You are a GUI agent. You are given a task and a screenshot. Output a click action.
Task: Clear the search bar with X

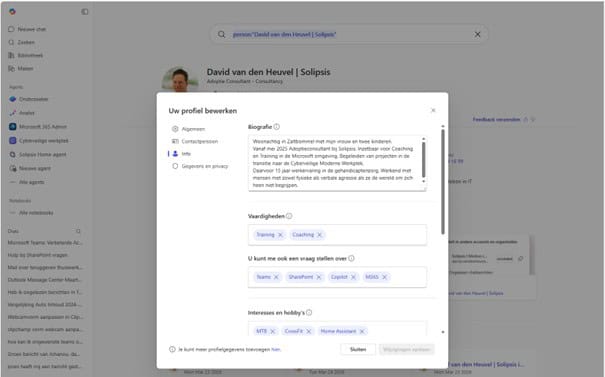coord(477,34)
